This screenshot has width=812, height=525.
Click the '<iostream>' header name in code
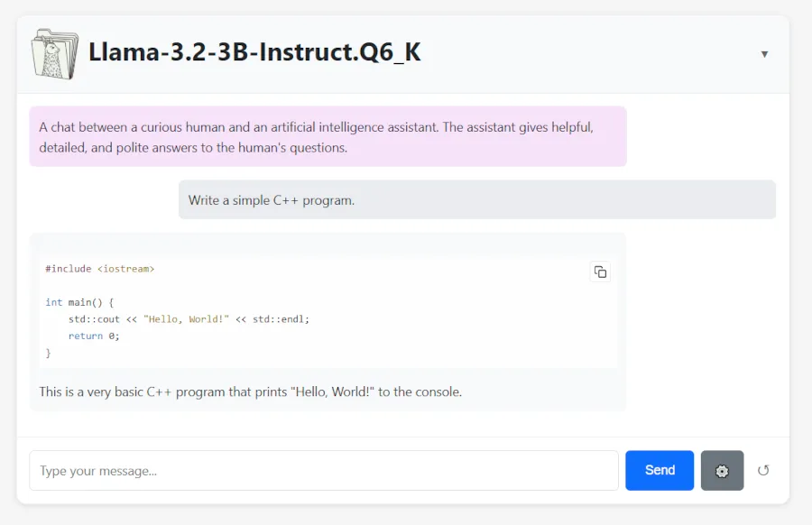click(x=126, y=269)
